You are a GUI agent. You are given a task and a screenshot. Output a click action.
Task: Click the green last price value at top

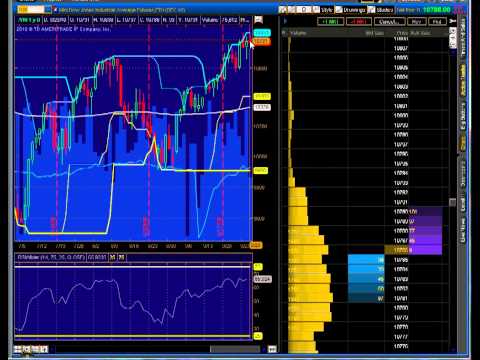[x=437, y=10]
